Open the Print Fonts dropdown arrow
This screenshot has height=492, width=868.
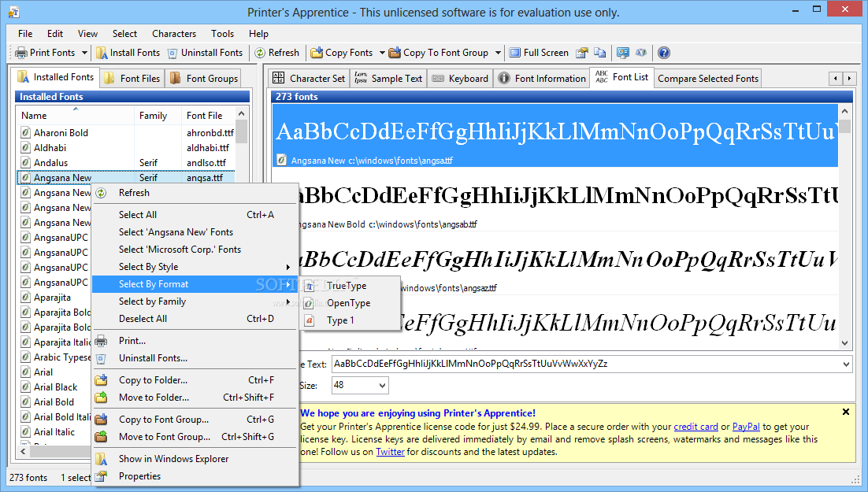tap(85, 53)
